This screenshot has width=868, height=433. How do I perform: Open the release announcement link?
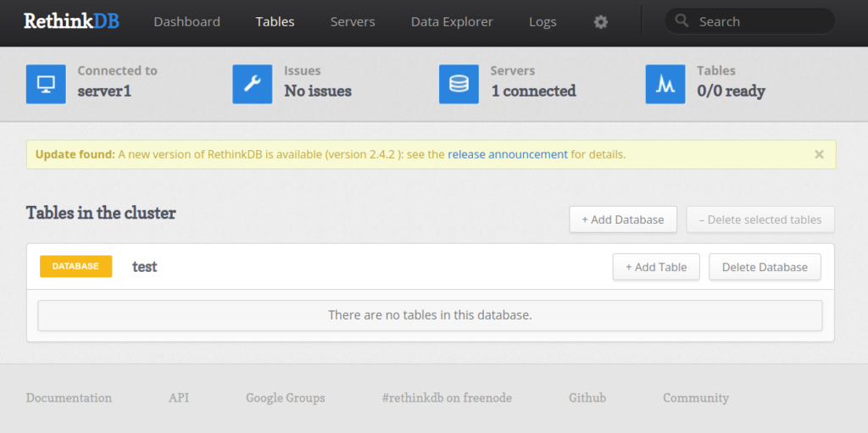tap(508, 154)
